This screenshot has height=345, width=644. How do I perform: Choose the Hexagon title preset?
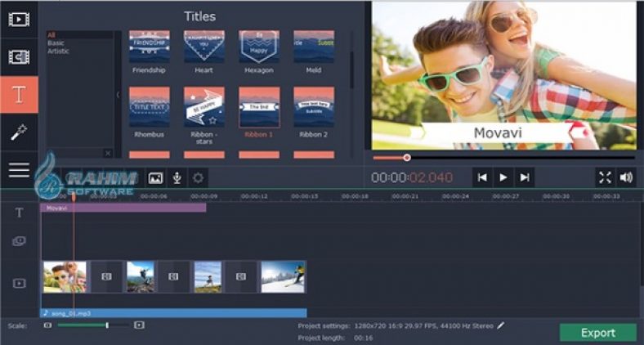tap(259, 52)
